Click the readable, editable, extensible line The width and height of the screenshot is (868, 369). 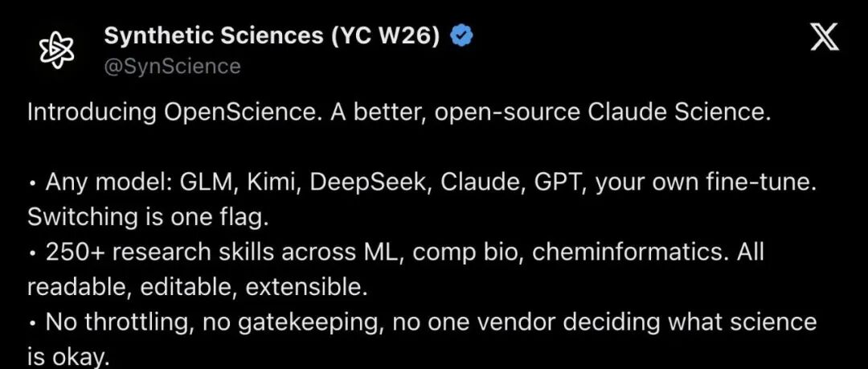[198, 288]
